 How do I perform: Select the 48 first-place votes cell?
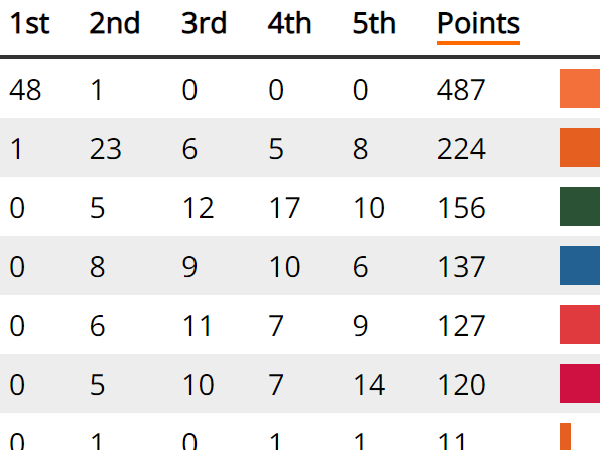24,90
